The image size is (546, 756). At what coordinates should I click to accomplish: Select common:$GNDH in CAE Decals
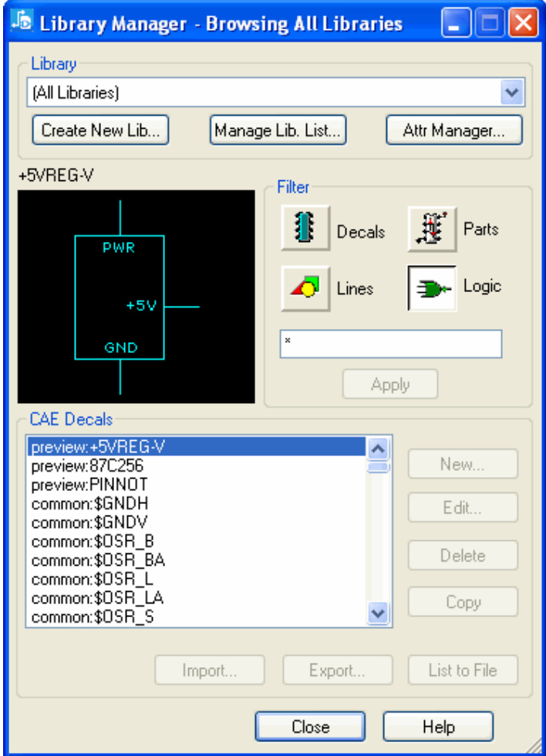[x=90, y=504]
